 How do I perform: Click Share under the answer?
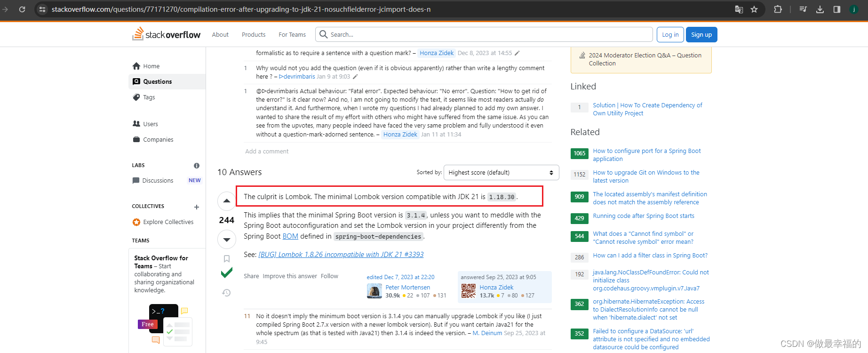coord(251,276)
